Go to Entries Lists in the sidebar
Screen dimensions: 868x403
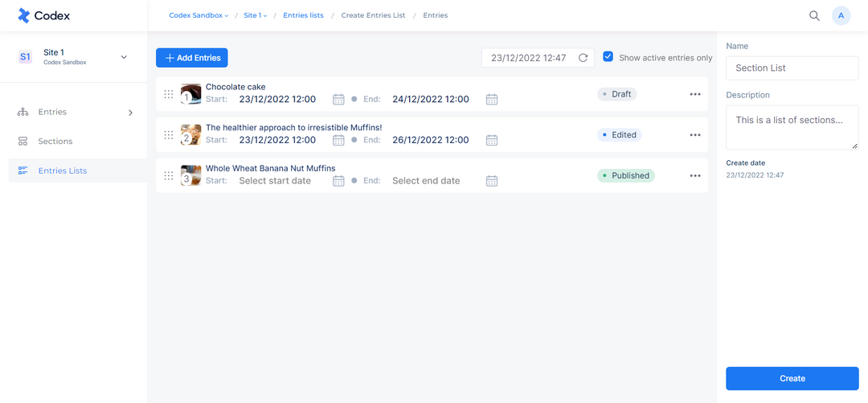pos(63,171)
